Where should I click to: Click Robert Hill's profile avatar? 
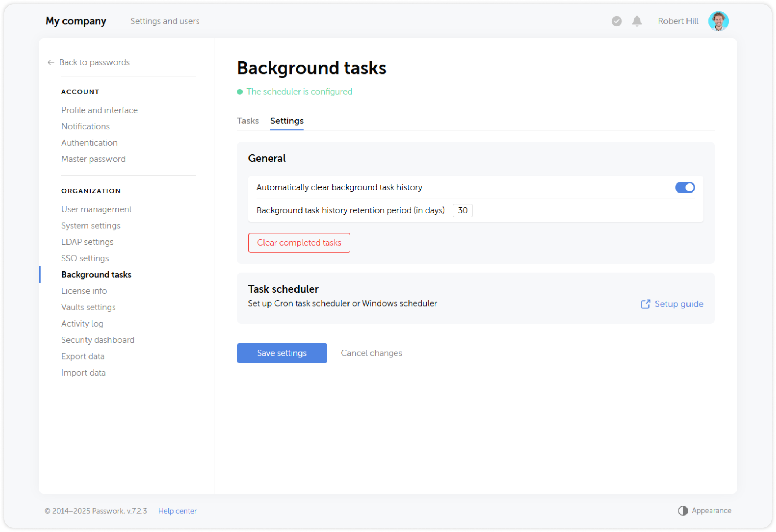click(x=718, y=21)
